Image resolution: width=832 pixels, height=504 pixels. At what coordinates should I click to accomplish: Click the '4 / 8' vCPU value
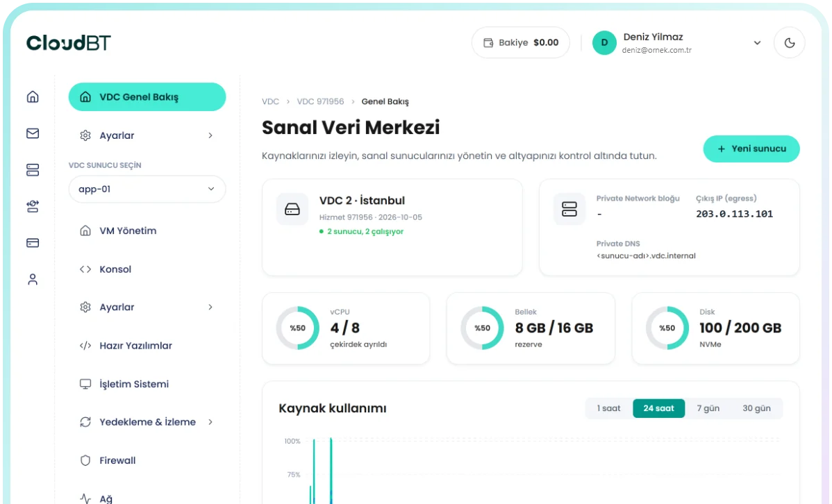[x=345, y=328]
